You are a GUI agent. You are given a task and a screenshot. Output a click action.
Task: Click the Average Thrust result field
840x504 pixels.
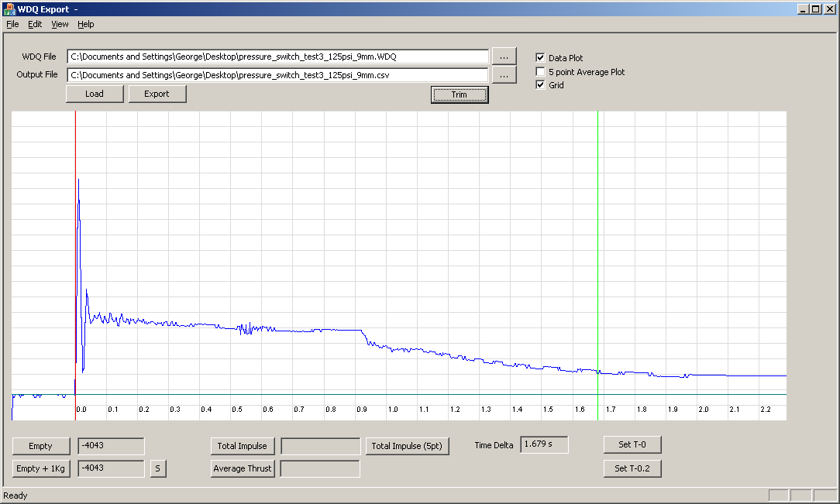(320, 468)
